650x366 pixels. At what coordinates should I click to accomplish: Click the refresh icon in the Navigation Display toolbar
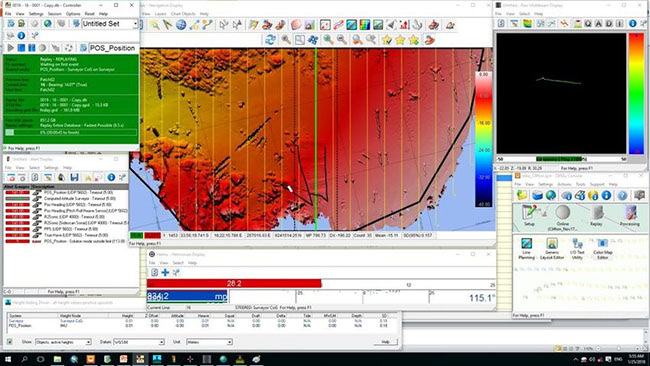pyautogui.click(x=270, y=40)
